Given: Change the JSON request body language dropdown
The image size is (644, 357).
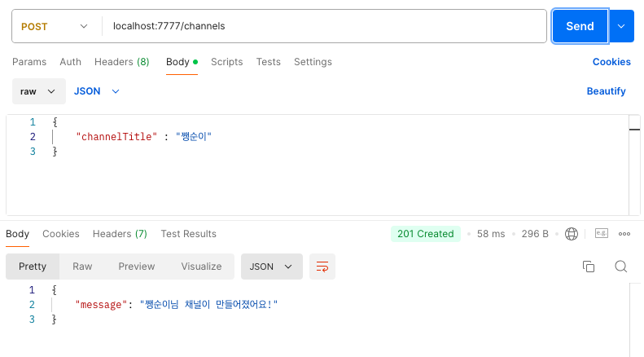Looking at the screenshot, I should tap(97, 91).
